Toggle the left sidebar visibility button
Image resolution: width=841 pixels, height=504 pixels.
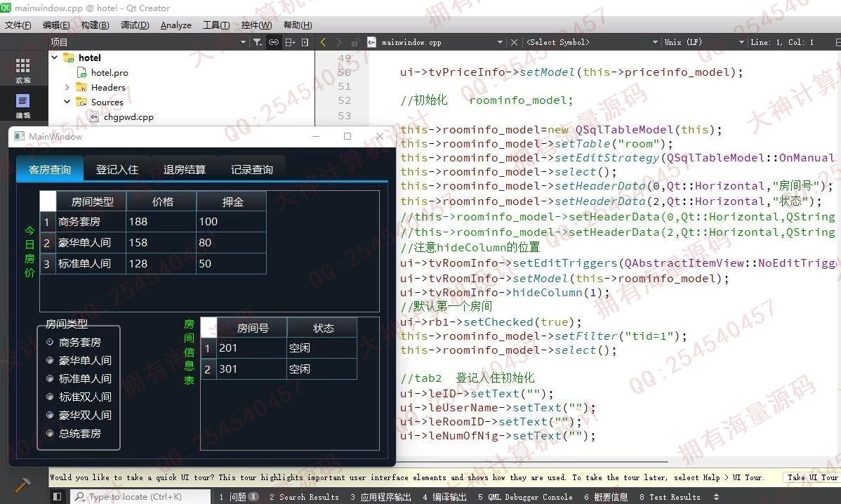(x=58, y=496)
